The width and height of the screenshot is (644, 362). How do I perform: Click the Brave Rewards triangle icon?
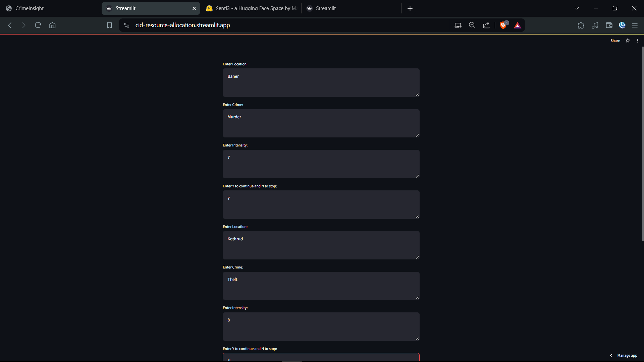(x=518, y=25)
